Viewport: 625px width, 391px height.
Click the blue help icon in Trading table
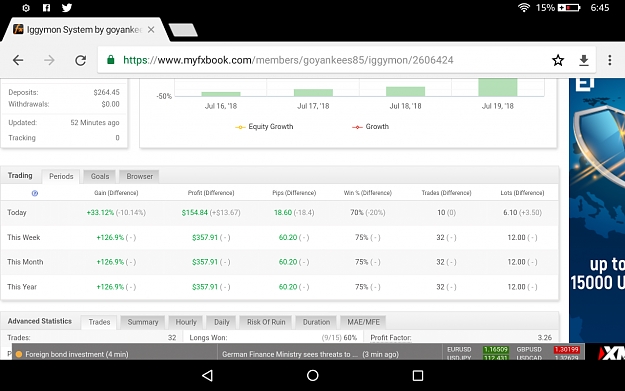[x=35, y=193]
